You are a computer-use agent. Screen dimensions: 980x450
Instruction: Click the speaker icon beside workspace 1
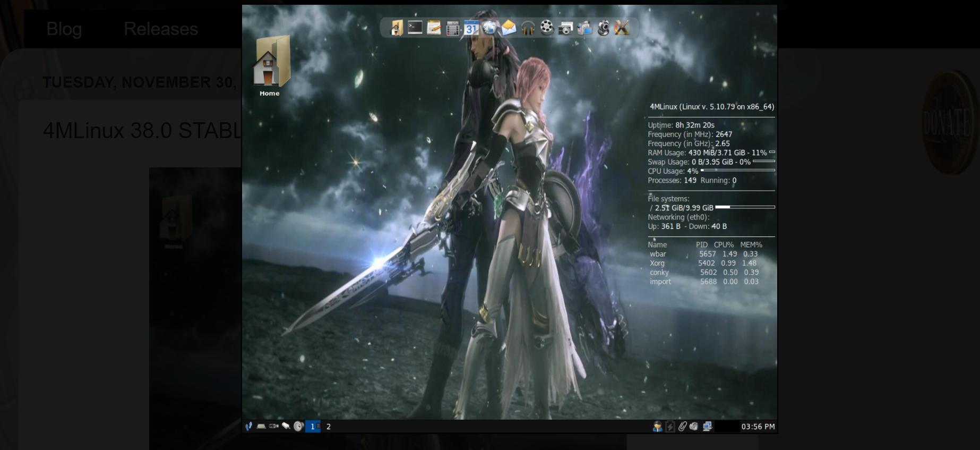tap(298, 426)
